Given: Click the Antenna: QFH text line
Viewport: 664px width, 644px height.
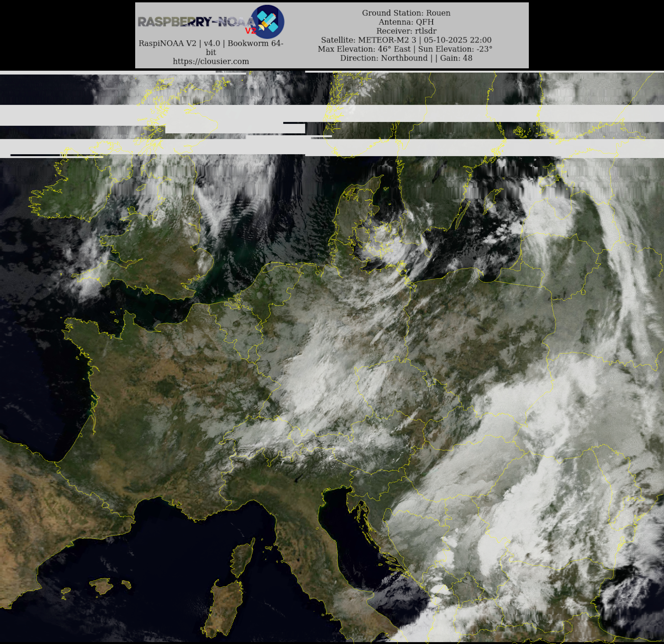Looking at the screenshot, I should (406, 22).
